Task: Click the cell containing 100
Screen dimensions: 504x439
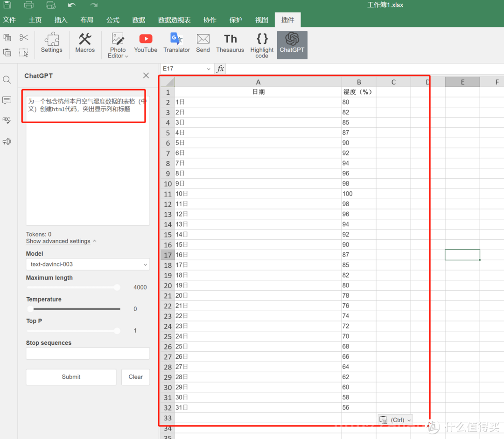Action: click(x=359, y=194)
